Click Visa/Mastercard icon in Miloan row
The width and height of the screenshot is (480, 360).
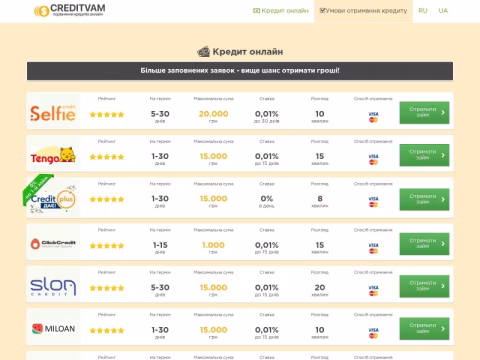tap(373, 333)
